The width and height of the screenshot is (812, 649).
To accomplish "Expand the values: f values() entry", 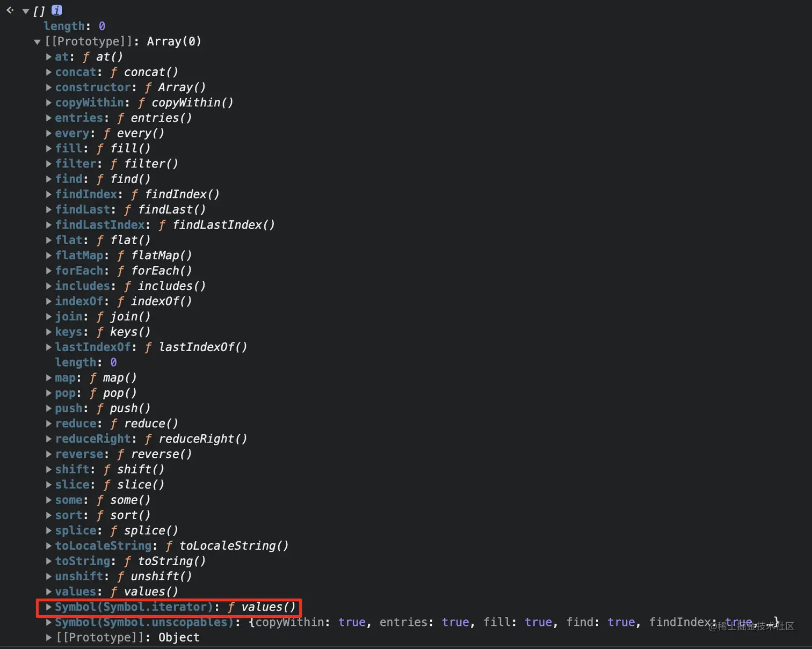I will (49, 592).
